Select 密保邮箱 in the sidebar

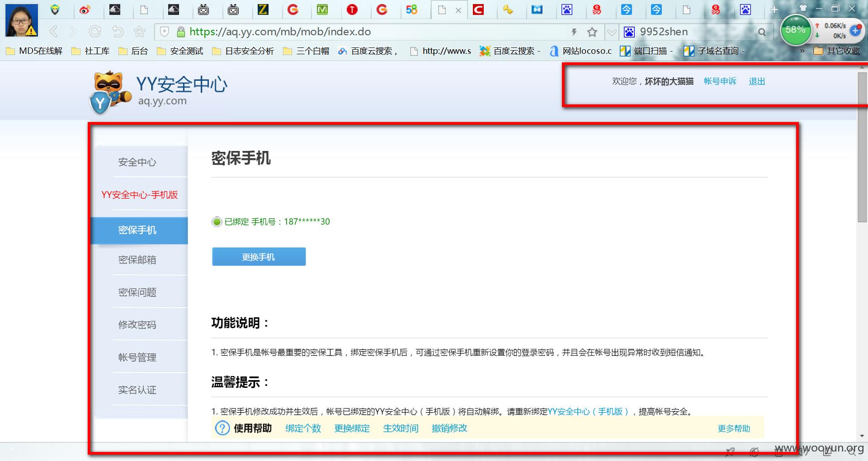137,260
